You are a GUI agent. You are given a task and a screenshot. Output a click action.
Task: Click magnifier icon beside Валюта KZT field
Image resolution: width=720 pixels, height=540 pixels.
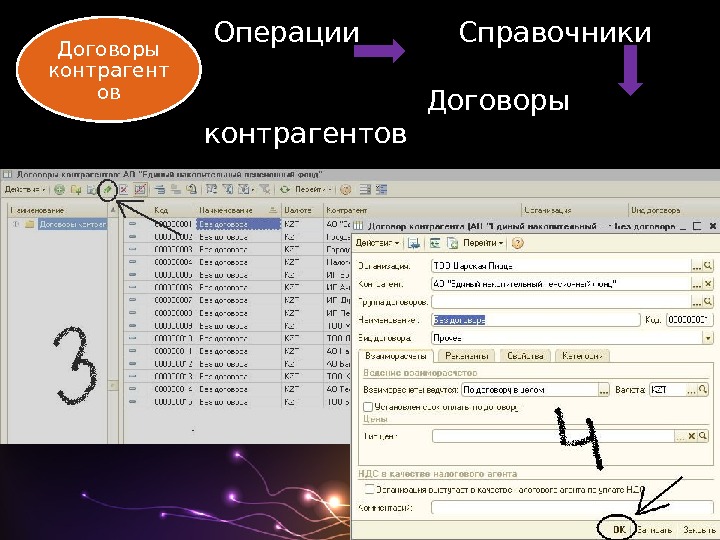703,389
